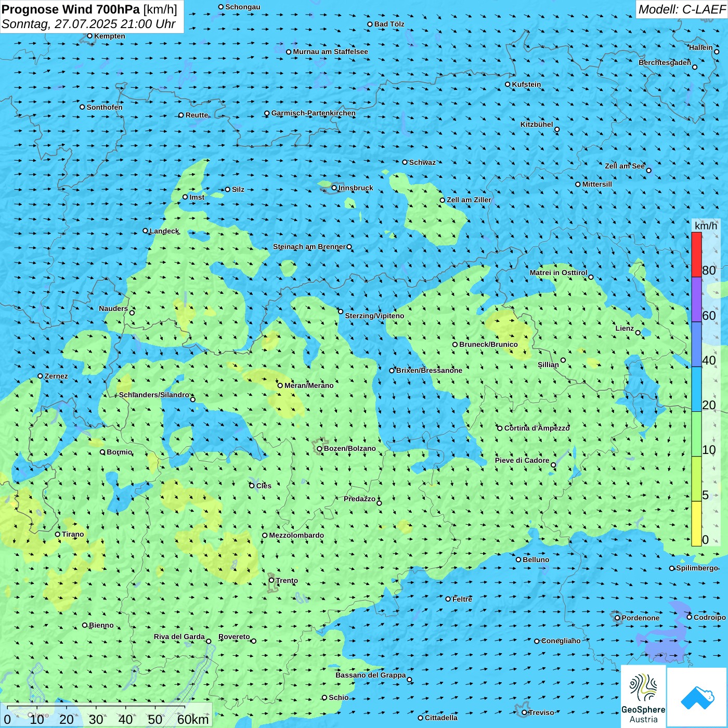
Task: Select the purple legend color band
Action: pos(696,299)
